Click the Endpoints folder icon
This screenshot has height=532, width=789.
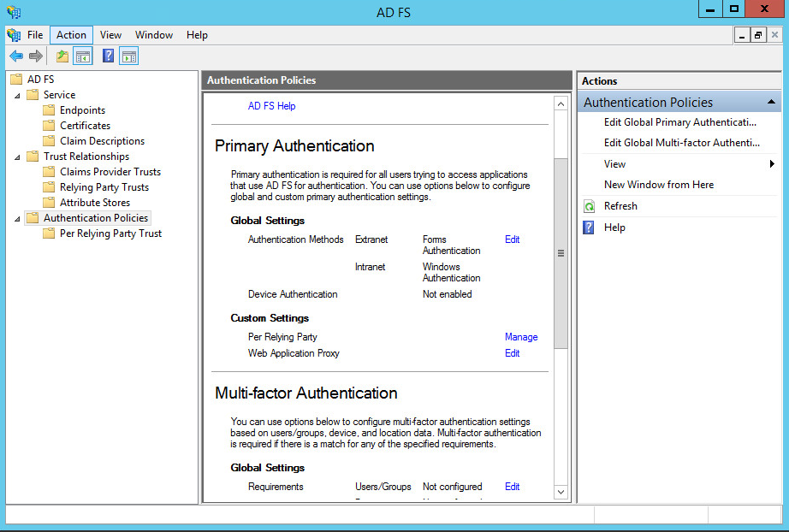tap(49, 110)
